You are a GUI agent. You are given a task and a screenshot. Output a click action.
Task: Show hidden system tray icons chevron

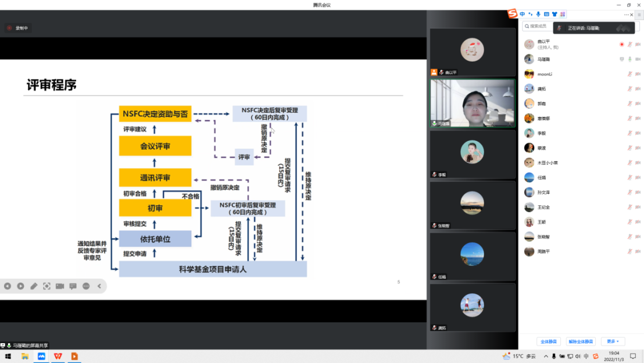pos(545,356)
